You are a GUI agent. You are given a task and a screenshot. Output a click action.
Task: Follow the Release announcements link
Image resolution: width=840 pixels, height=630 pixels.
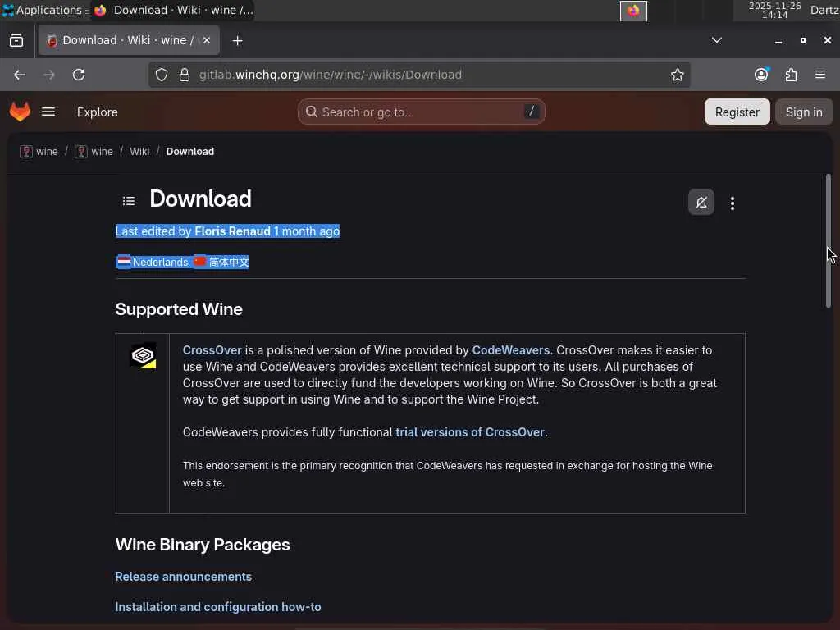pyautogui.click(x=183, y=577)
